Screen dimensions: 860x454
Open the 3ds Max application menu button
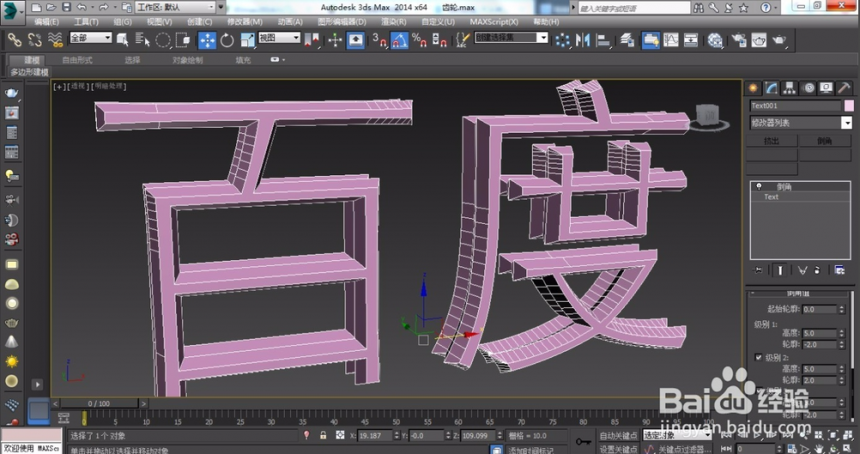tap(12, 12)
